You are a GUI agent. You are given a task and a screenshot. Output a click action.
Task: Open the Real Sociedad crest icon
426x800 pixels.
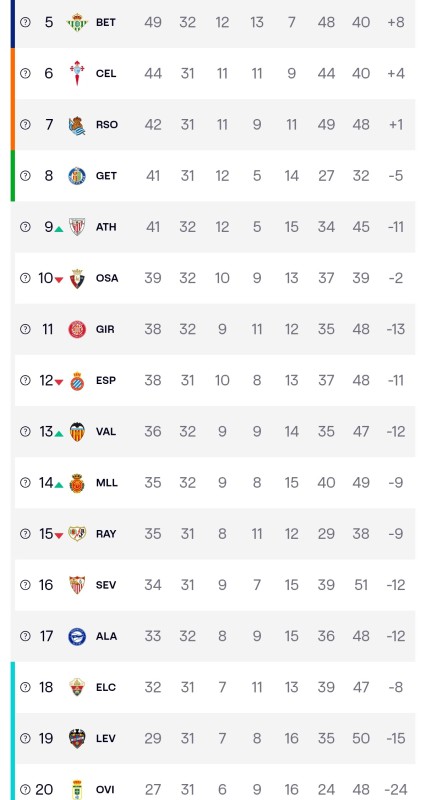click(x=77, y=125)
